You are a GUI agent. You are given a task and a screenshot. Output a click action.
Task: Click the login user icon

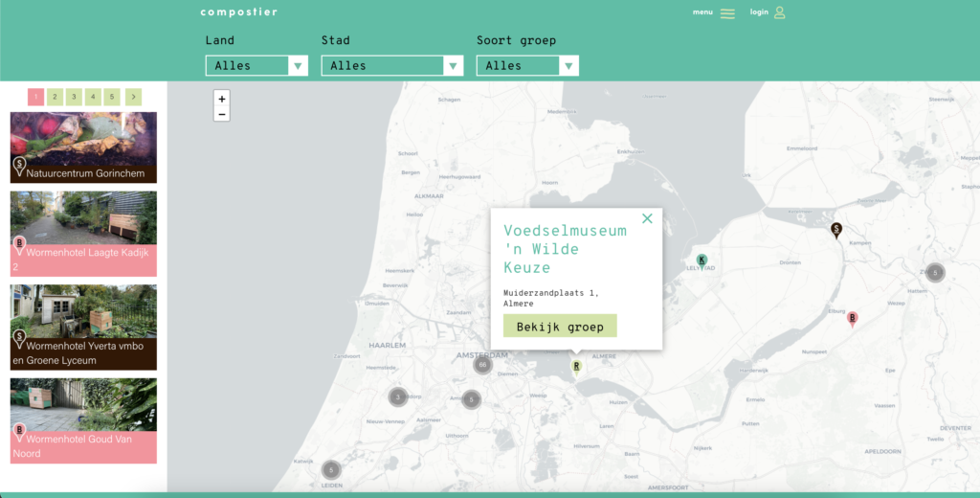tap(779, 12)
